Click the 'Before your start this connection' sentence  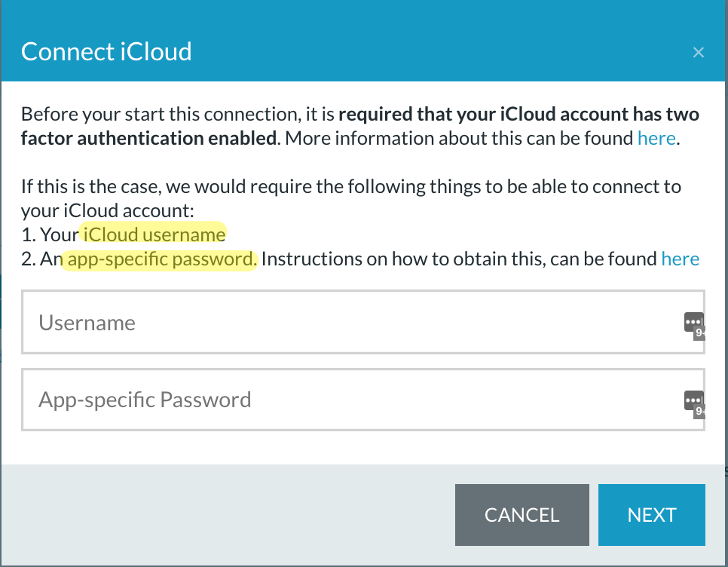coord(177,115)
